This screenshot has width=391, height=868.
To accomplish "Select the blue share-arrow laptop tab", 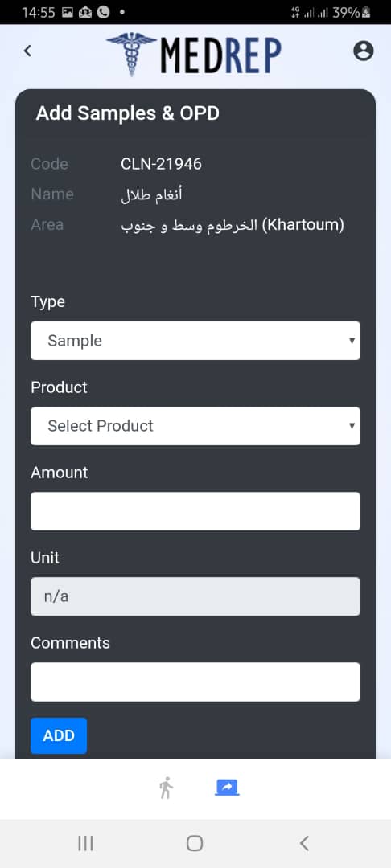I will click(227, 787).
